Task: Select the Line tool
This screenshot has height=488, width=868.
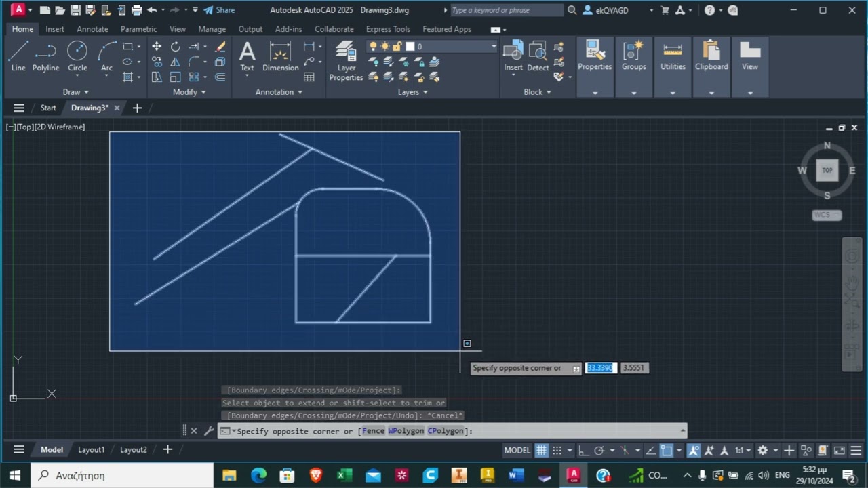Action: pos(18,56)
